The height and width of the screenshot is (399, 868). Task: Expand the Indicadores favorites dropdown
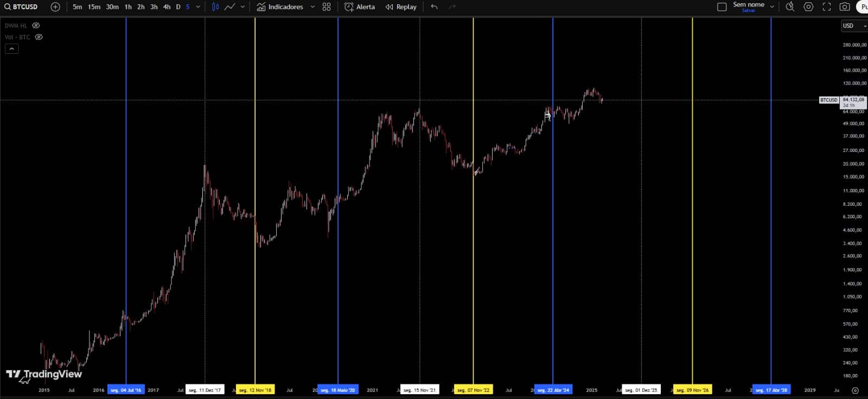[312, 7]
